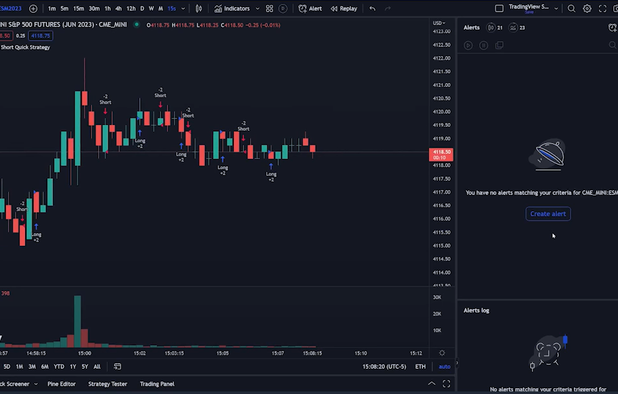This screenshot has height=394, width=618.
Task: Click the clone alerts icon in Alerts panel
Action: (x=499, y=45)
